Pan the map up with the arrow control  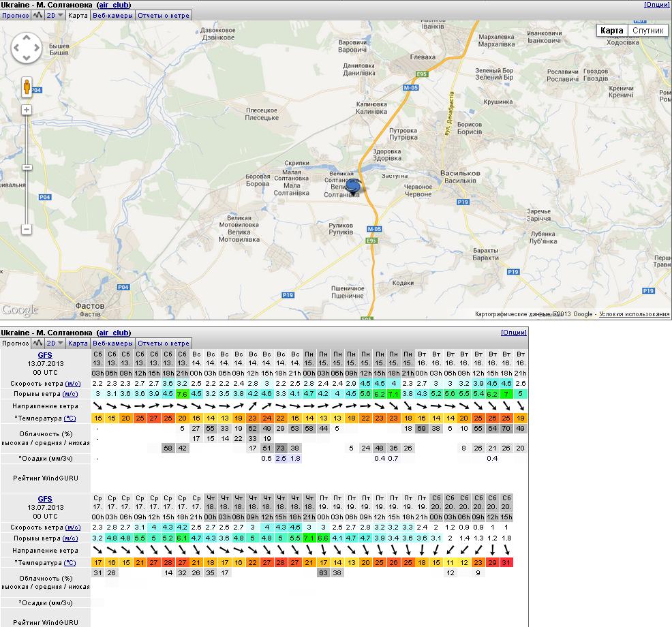[x=27, y=40]
